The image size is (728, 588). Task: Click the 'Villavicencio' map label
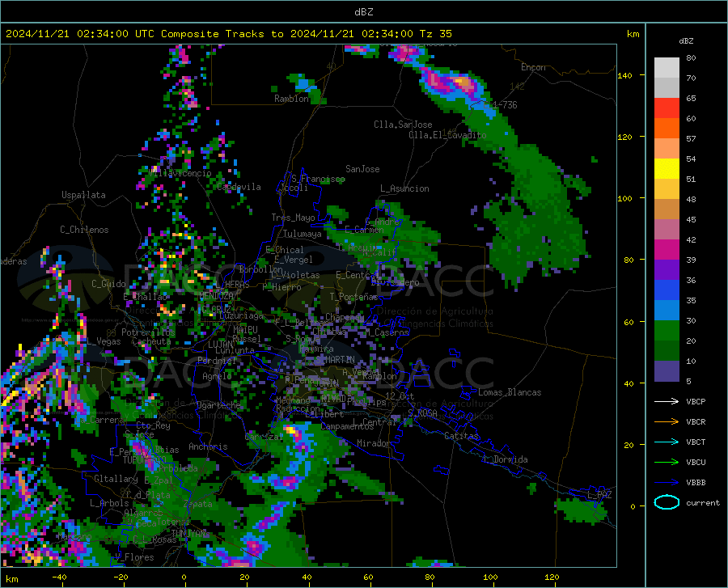180,173
